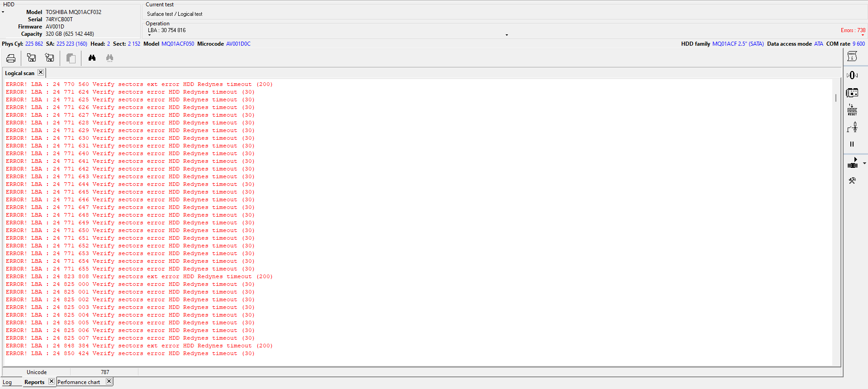
Task: Close the Logical scan tab
Action: coord(41,72)
